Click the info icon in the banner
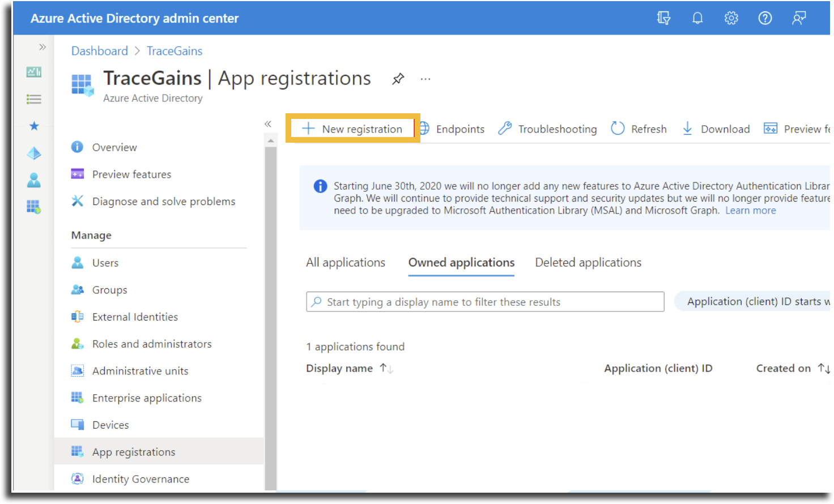 click(320, 186)
